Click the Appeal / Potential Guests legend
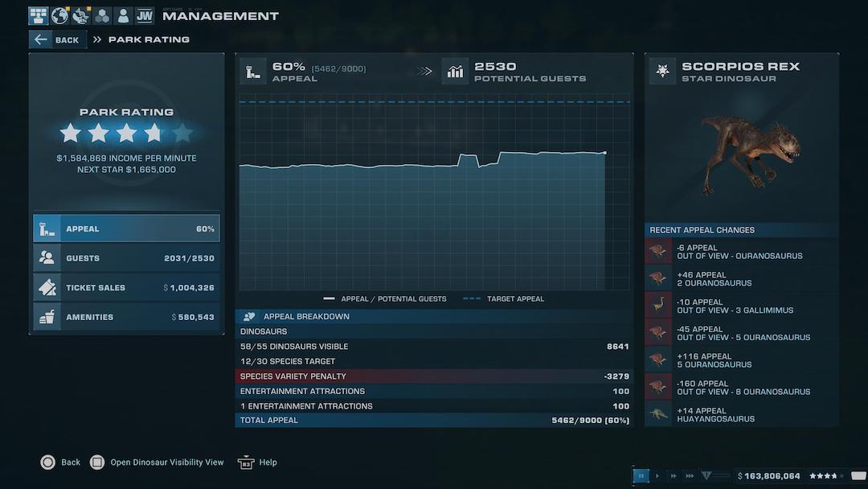Viewport: 868px width, 489px height. point(385,298)
